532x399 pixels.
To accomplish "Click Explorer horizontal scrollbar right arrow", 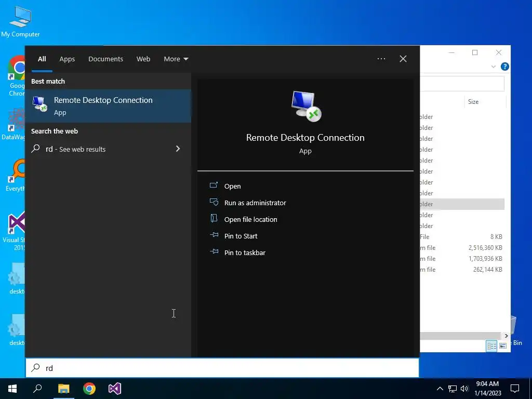I will (x=506, y=336).
